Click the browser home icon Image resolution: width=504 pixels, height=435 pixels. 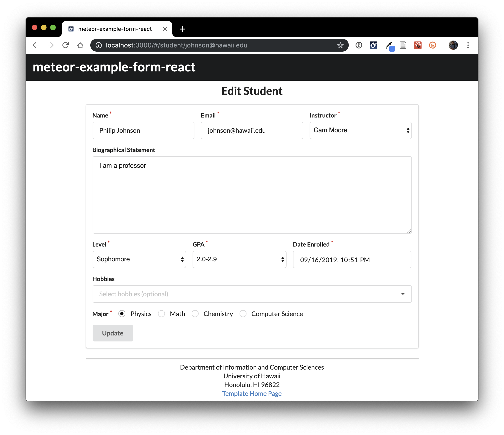point(80,45)
